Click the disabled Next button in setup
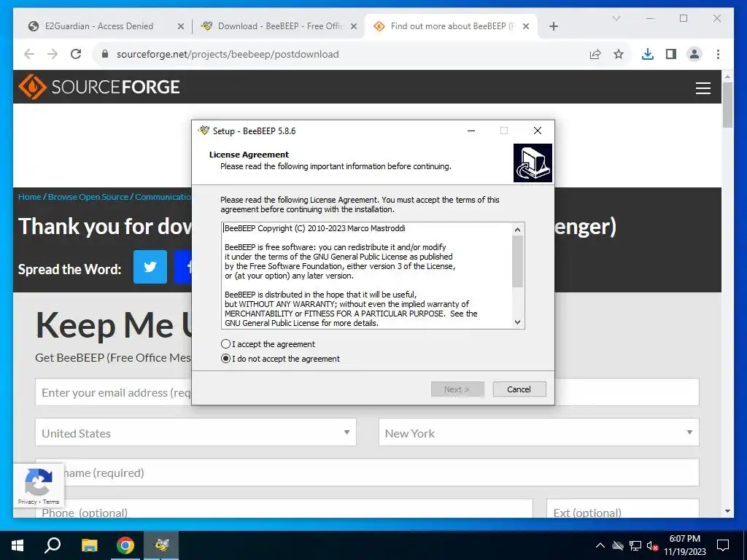This screenshot has width=747, height=560. click(x=457, y=389)
